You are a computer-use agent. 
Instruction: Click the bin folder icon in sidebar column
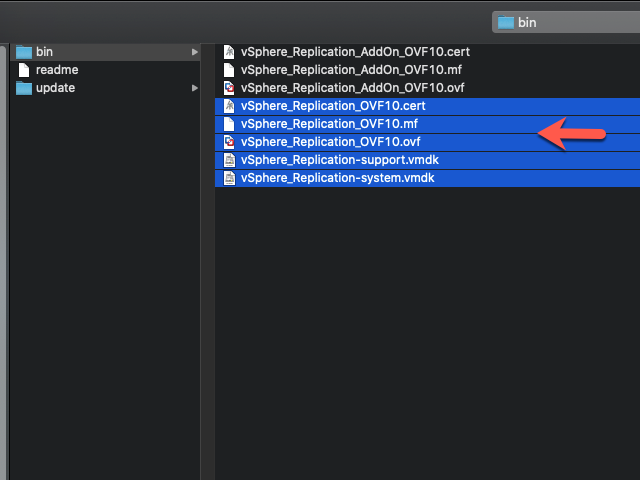tap(24, 52)
